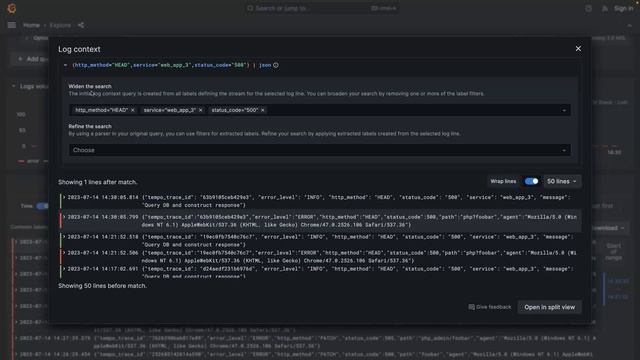
Task: Open the help icon in top bar
Action: coord(588,8)
